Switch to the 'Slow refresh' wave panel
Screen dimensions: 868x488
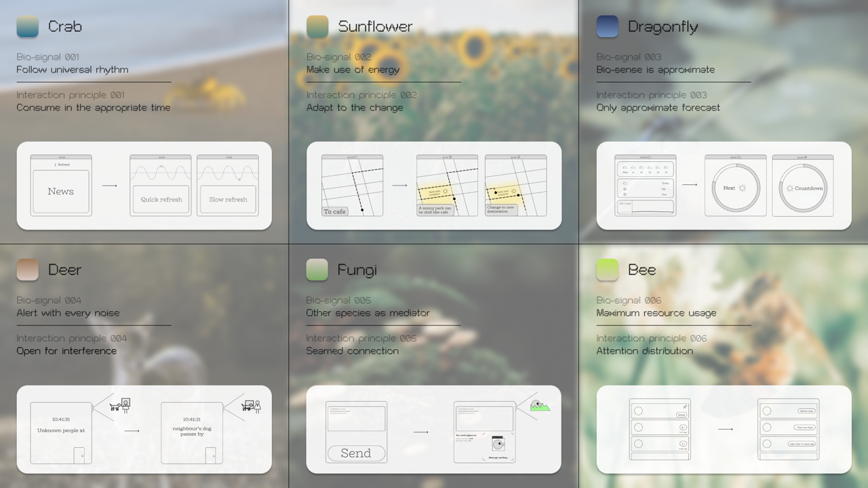pos(228,199)
